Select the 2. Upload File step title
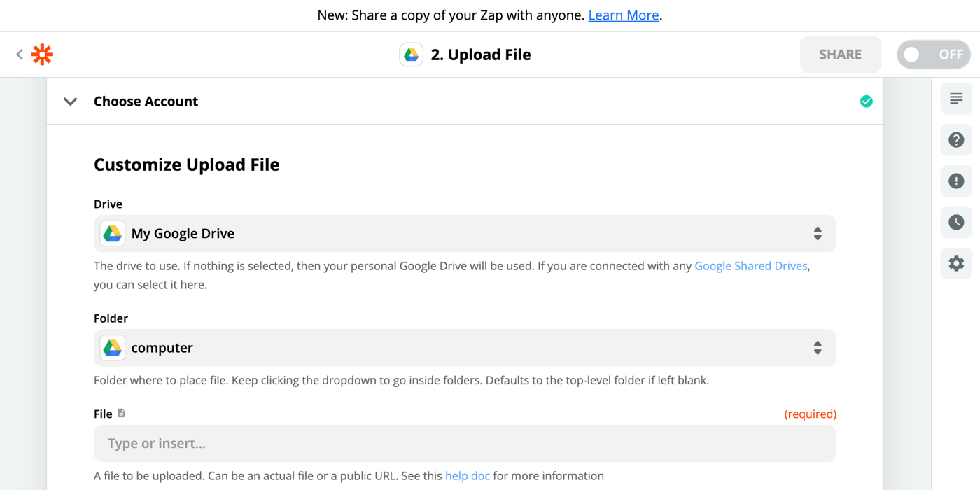This screenshot has height=490, width=980. (x=482, y=54)
